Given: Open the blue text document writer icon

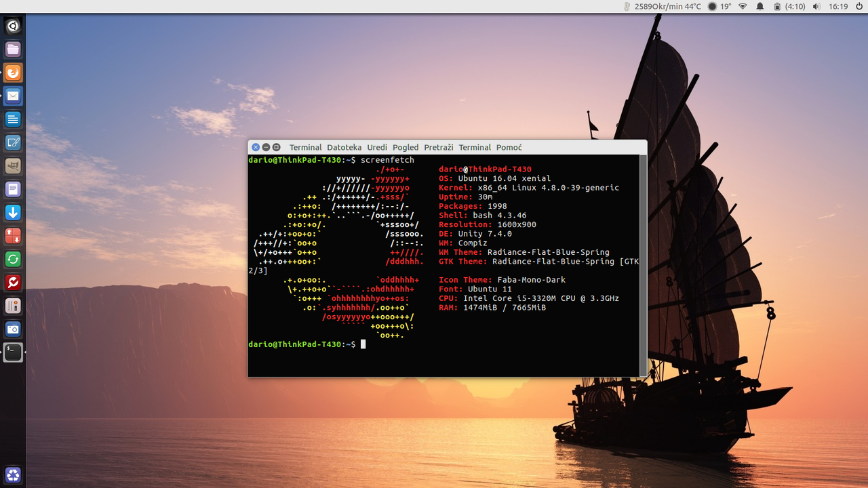Looking at the screenshot, I should coord(13,119).
